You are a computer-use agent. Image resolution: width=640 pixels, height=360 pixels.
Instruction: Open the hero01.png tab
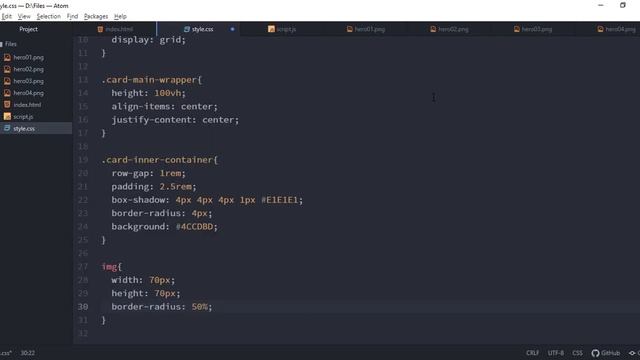[x=366, y=29]
